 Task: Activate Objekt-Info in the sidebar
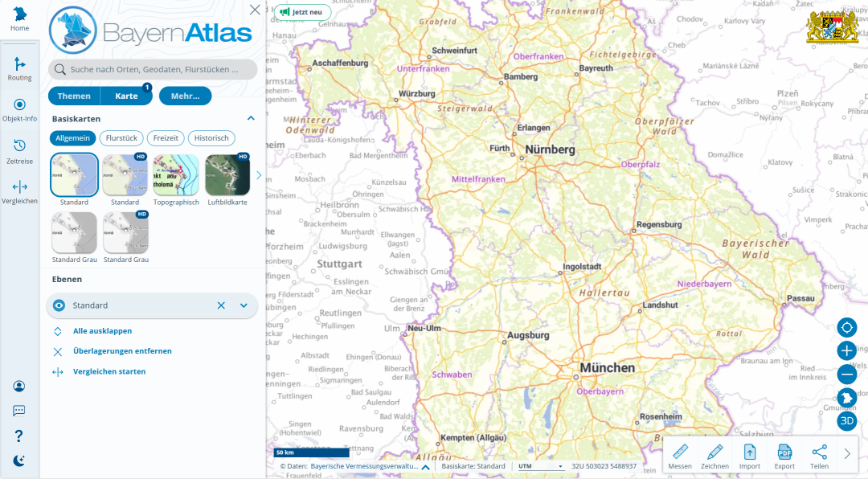pyautogui.click(x=19, y=108)
